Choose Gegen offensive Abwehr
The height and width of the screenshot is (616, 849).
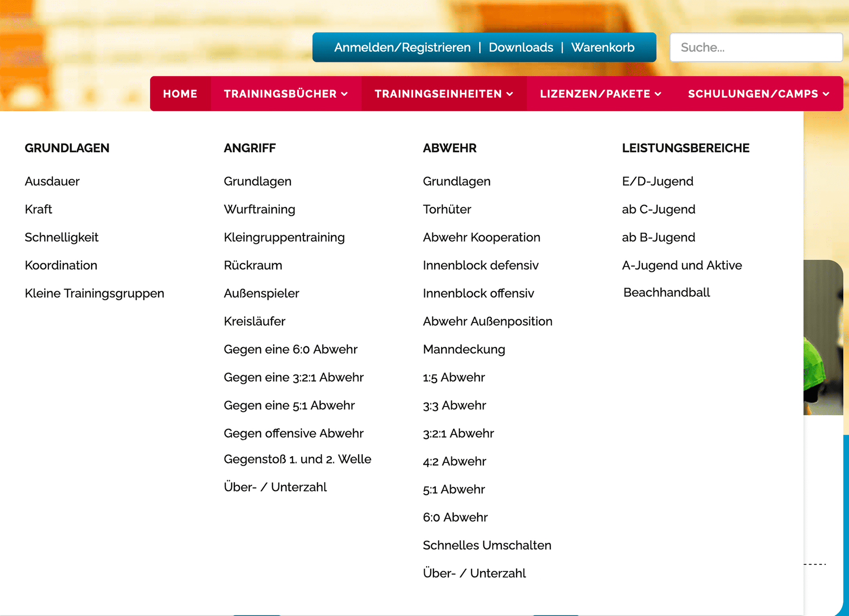click(294, 433)
